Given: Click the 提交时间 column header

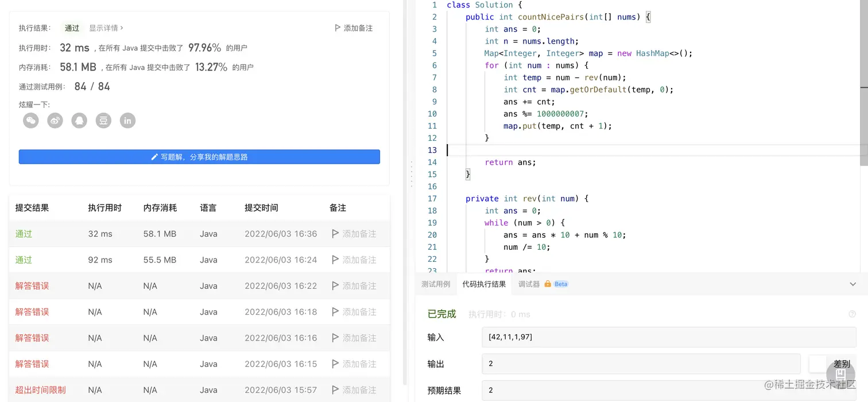Looking at the screenshot, I should [261, 208].
